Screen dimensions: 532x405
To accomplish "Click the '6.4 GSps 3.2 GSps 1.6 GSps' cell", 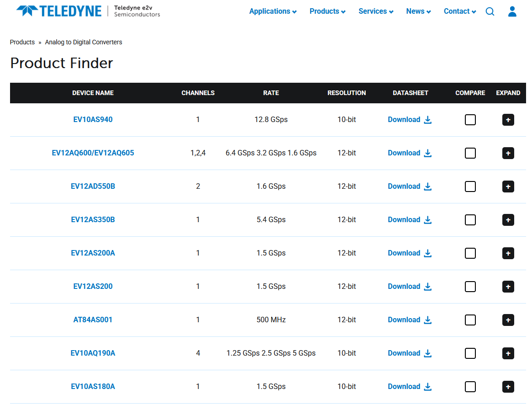I will click(x=271, y=153).
